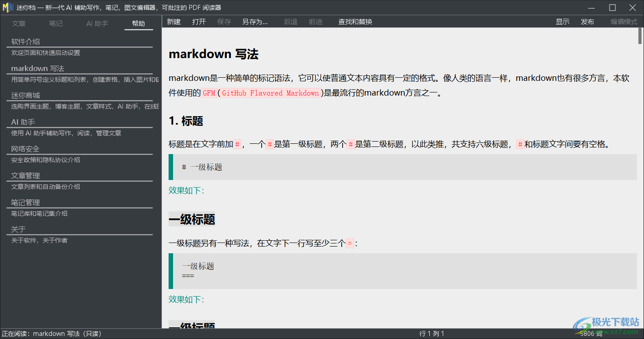Click description 文章列表和自动备份介绍

[x=46, y=187]
